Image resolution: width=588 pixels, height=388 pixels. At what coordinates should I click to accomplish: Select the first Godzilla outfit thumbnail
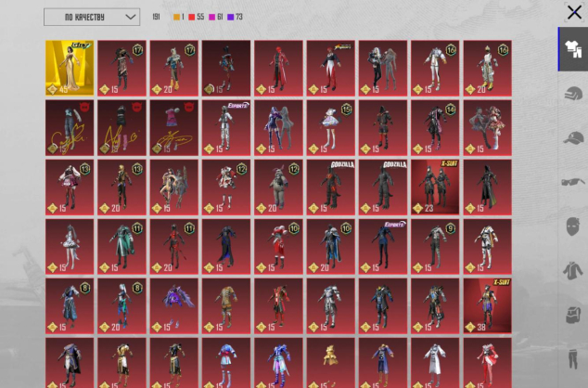pos(331,187)
